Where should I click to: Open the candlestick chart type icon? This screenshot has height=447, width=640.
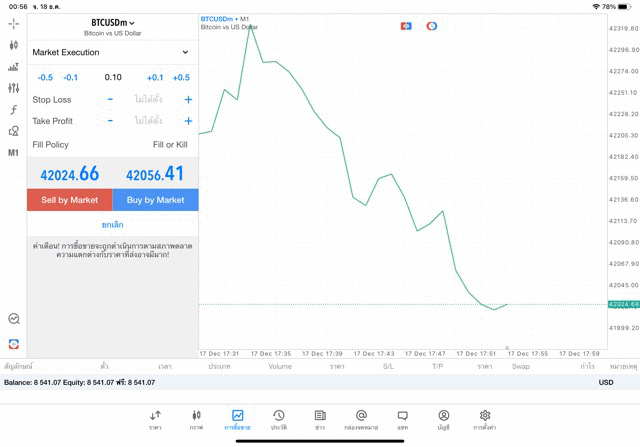[14, 45]
